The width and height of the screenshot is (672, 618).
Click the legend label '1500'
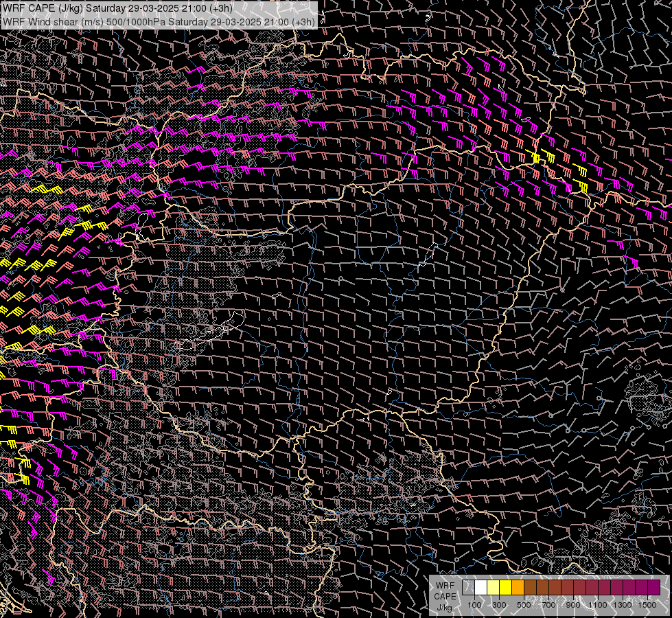pyautogui.click(x=647, y=605)
